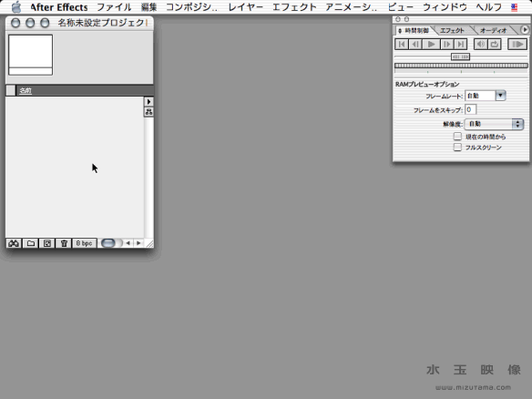Open the レイヤー menu
The image size is (532, 399).
pyautogui.click(x=246, y=7)
